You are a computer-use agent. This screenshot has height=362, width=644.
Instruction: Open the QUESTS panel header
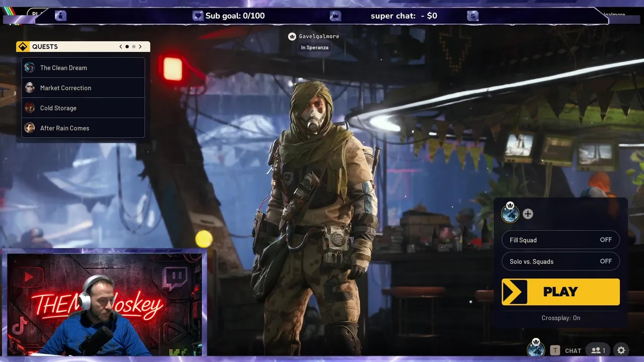coord(83,47)
